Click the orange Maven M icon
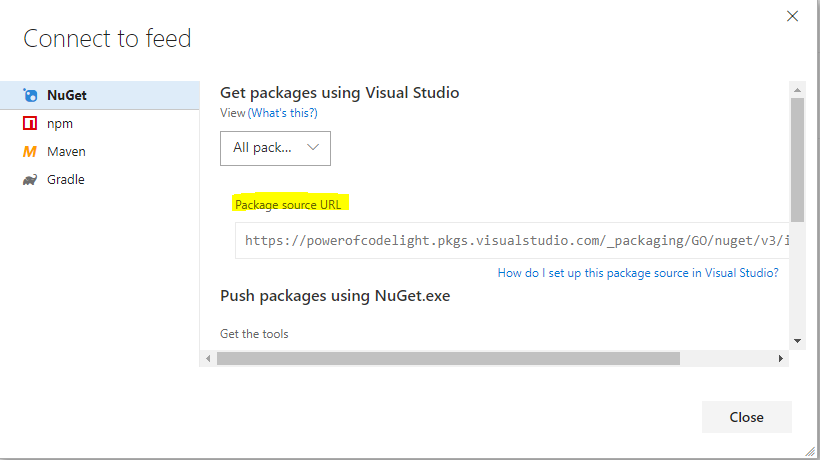 pyautogui.click(x=30, y=152)
